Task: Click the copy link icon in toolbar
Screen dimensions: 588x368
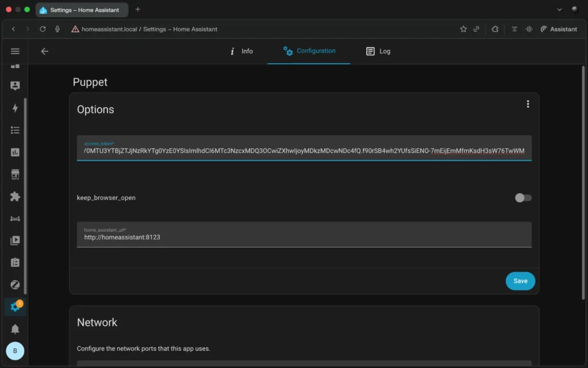Action: [x=476, y=29]
